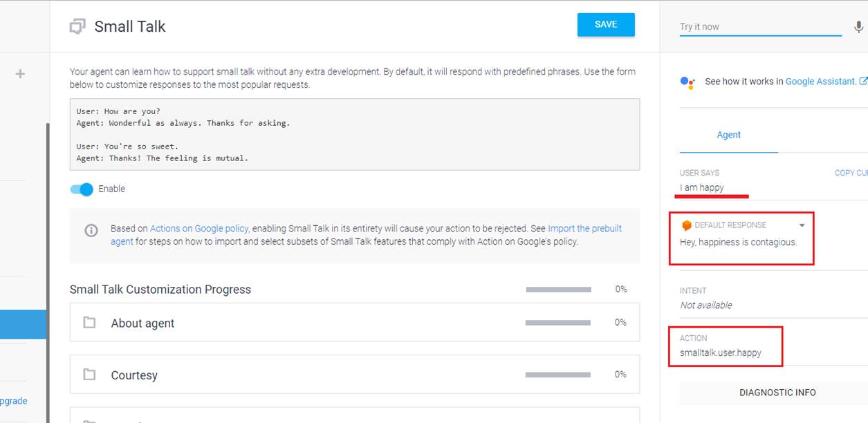Viewport: 868px width, 423px height.
Task: Click the plus icon in sidebar
Action: click(21, 73)
